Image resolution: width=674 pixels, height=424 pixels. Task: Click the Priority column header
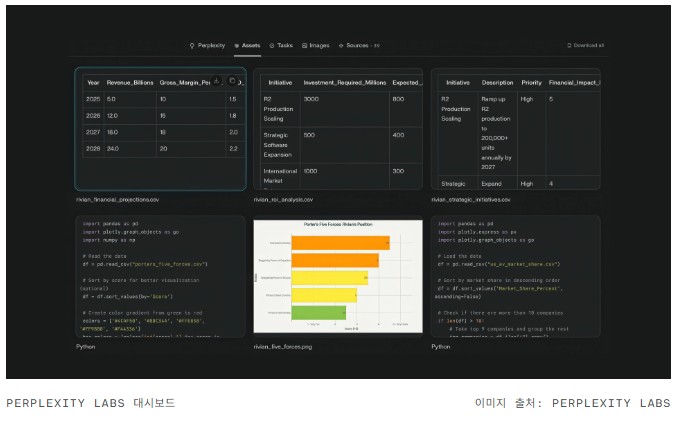[x=531, y=83]
